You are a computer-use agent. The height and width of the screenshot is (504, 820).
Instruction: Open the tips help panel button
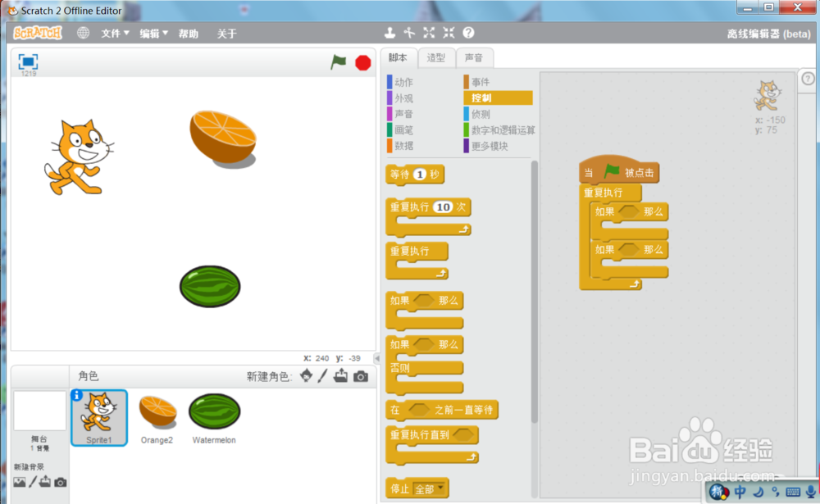point(808,79)
